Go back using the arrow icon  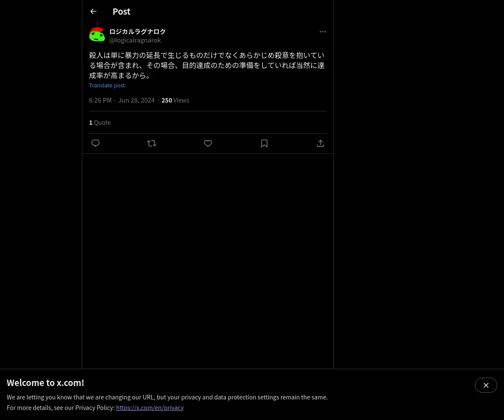pos(93,11)
